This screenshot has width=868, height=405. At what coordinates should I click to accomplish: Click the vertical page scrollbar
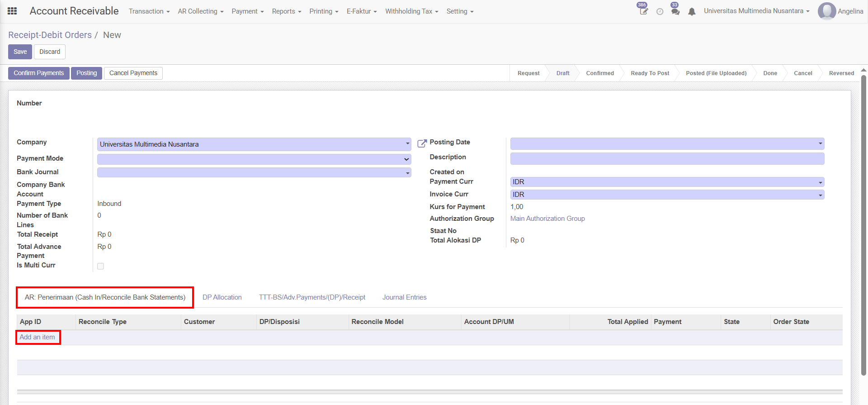[x=863, y=226]
